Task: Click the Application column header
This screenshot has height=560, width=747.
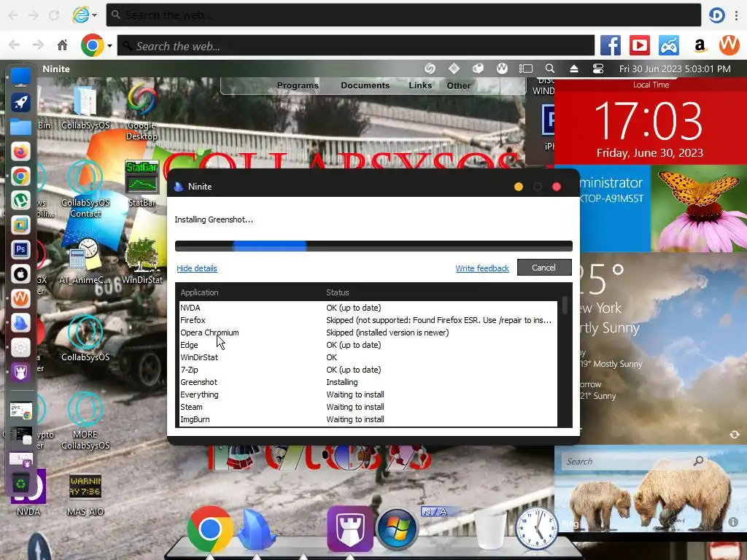Action: [199, 292]
